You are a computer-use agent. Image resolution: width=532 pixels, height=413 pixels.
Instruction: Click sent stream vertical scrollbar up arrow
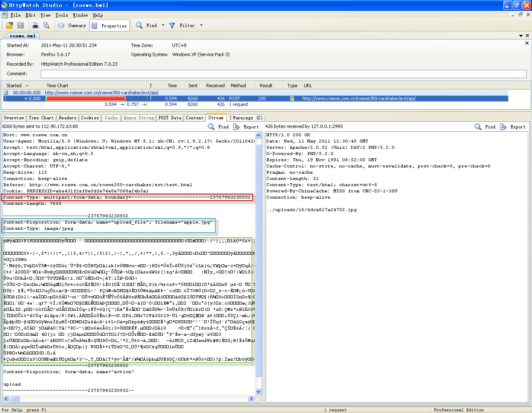pos(258,135)
